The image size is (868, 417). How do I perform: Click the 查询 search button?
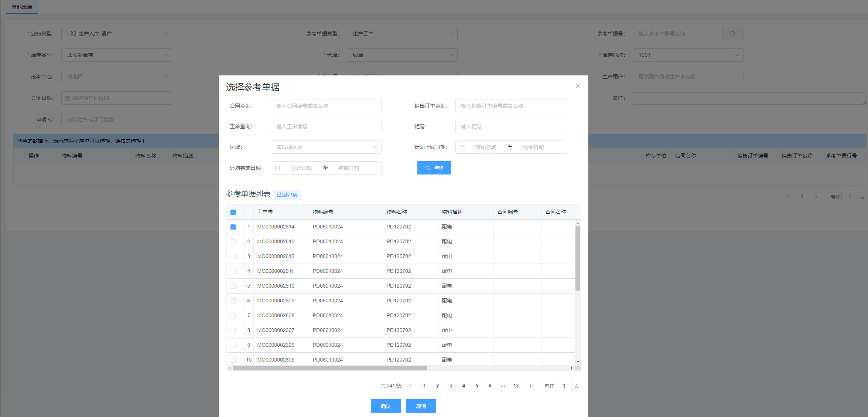pyautogui.click(x=434, y=168)
